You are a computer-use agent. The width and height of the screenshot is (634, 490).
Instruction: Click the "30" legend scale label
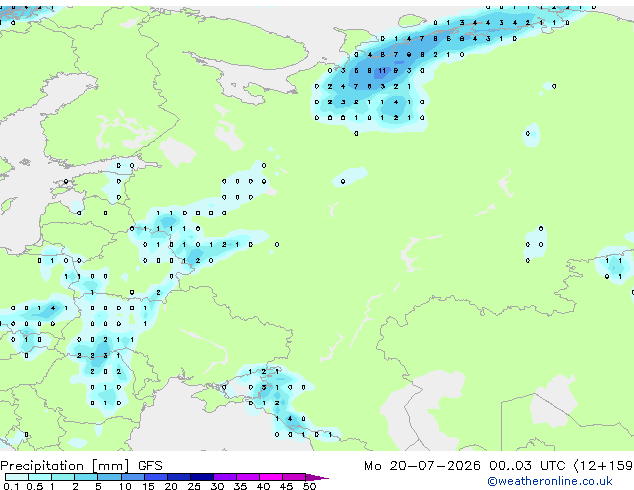217,486
